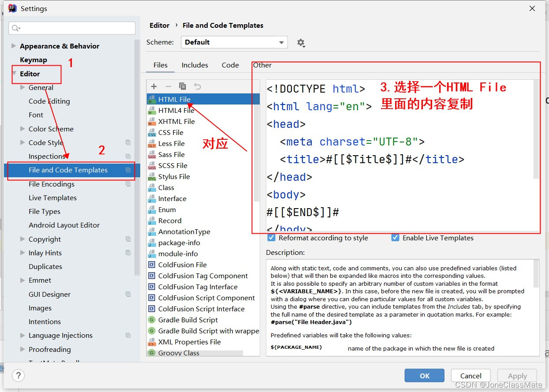
Task: Disable Reformat according to style
Action: (271, 238)
